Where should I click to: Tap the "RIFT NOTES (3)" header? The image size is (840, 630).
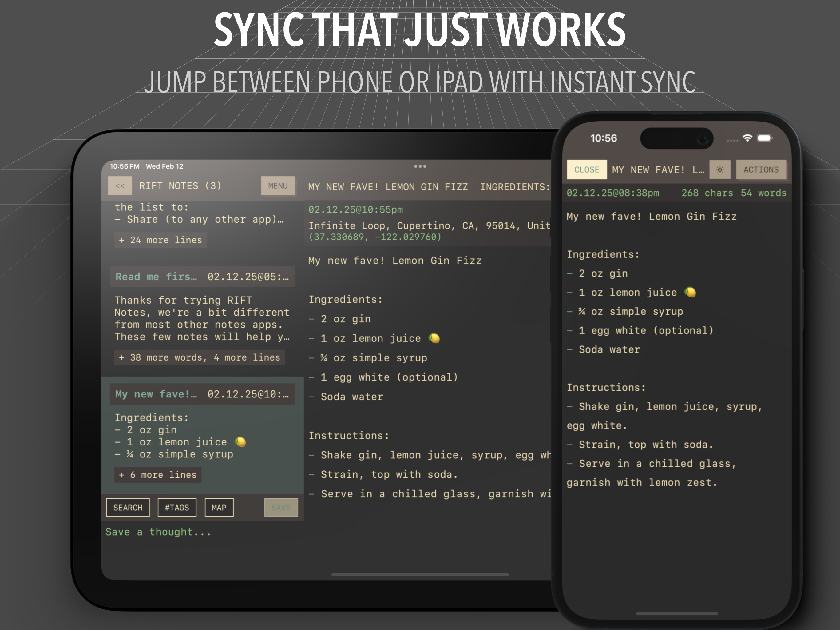pyautogui.click(x=180, y=186)
